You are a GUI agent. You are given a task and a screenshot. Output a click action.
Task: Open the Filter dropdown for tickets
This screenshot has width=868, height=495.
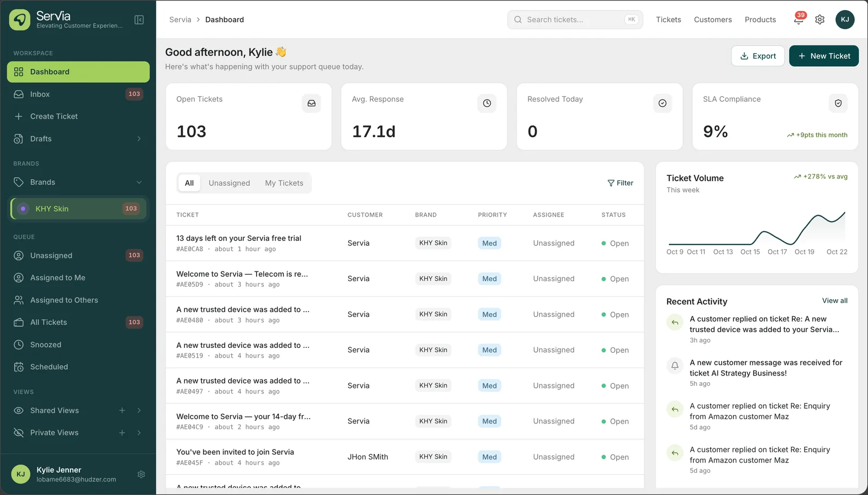620,183
